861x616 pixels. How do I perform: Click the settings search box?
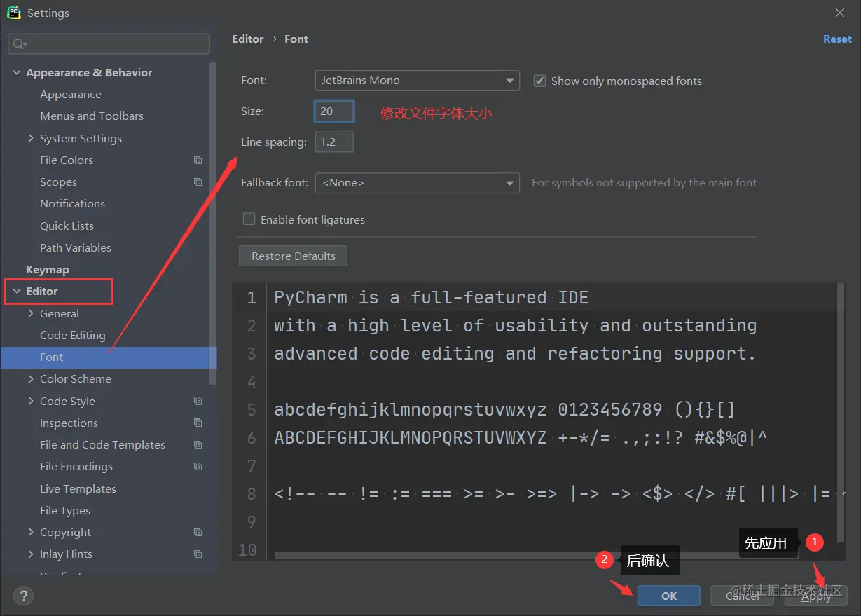coord(109,44)
